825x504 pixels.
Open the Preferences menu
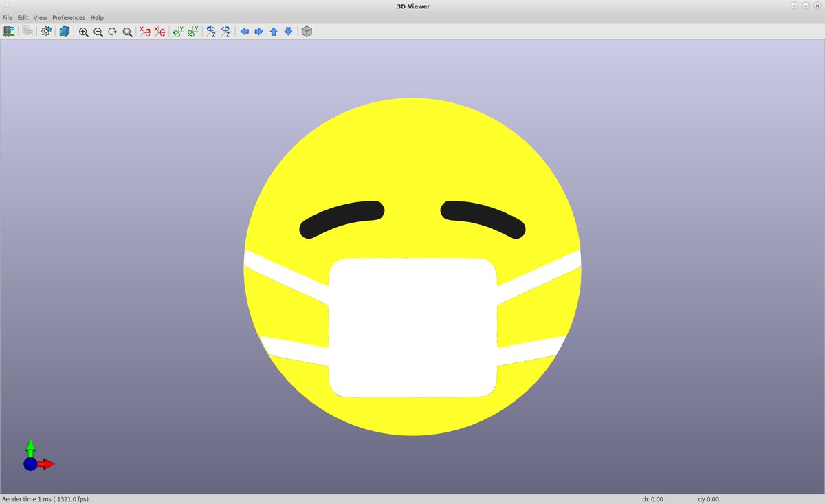pyautogui.click(x=69, y=17)
